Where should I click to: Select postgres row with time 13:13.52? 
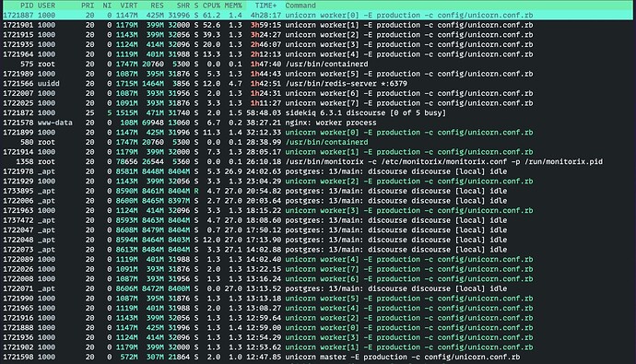pyautogui.click(x=318, y=288)
